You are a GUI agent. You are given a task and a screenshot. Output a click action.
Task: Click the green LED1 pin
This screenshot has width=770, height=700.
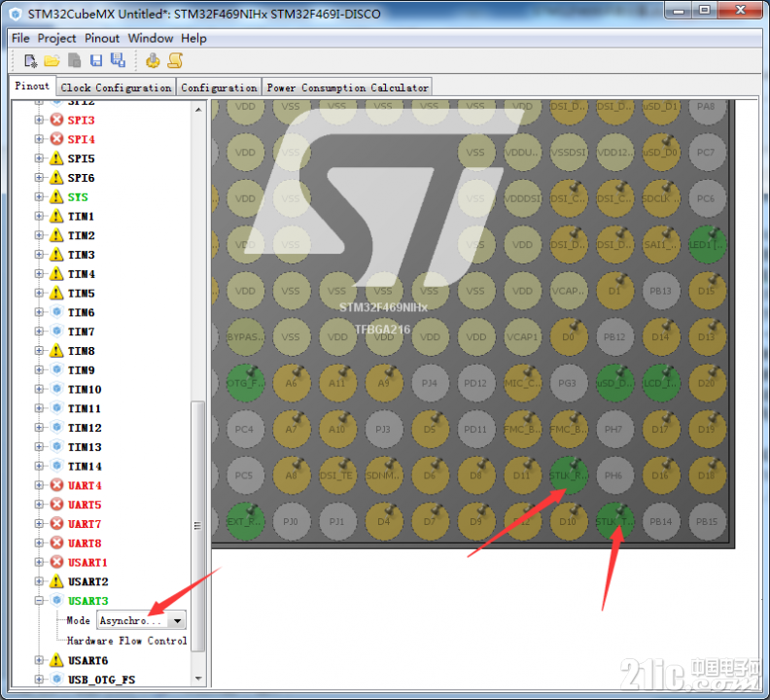point(707,244)
